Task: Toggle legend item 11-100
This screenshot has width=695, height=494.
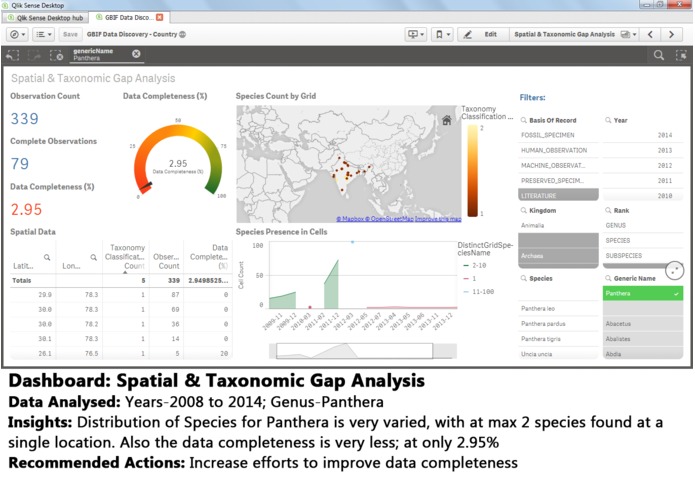Action: [478, 292]
